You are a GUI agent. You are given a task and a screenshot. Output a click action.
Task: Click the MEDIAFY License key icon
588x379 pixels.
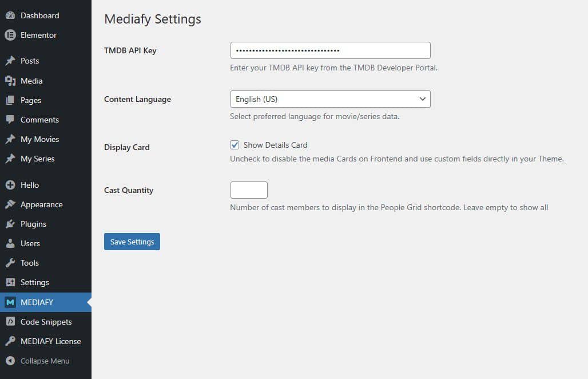pyautogui.click(x=10, y=341)
